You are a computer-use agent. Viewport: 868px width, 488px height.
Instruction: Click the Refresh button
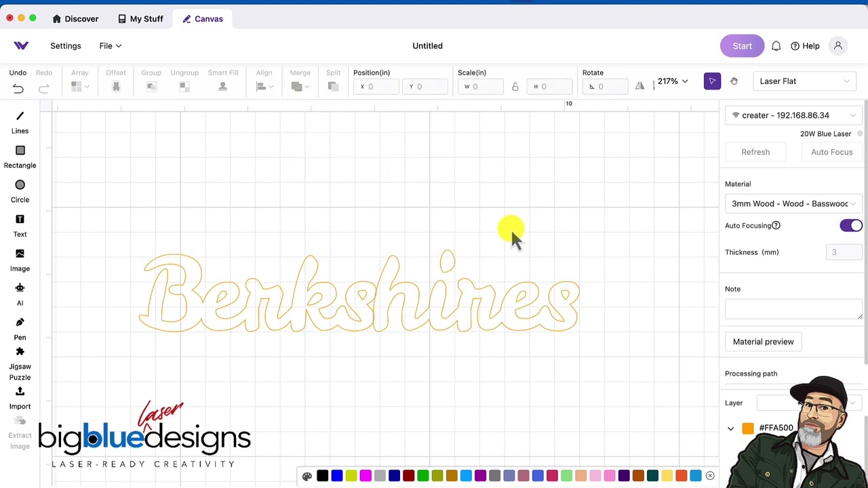tap(755, 152)
